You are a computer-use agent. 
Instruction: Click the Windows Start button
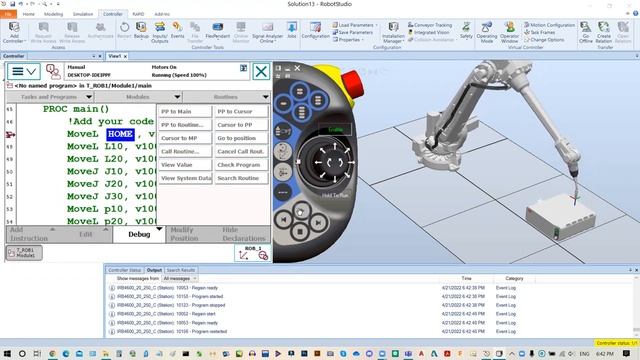(7, 353)
